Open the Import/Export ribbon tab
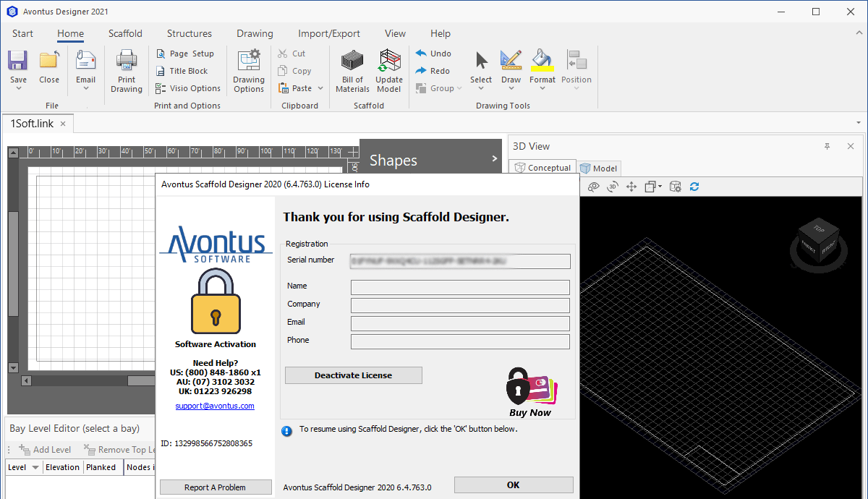This screenshot has height=499, width=868. (x=329, y=33)
